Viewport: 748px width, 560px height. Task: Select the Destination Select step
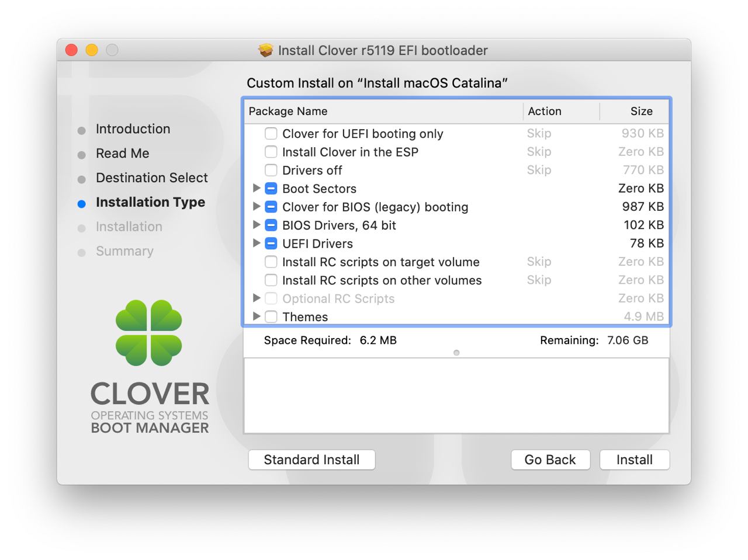point(152,178)
